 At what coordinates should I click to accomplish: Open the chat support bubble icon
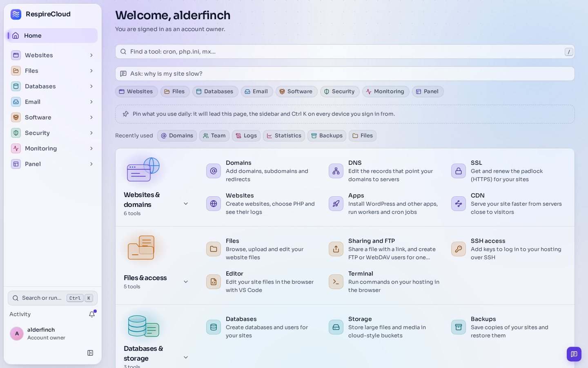pos(574,354)
